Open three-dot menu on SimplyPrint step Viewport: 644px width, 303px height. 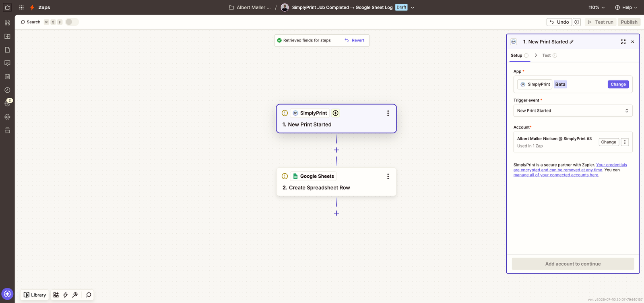pos(388,113)
